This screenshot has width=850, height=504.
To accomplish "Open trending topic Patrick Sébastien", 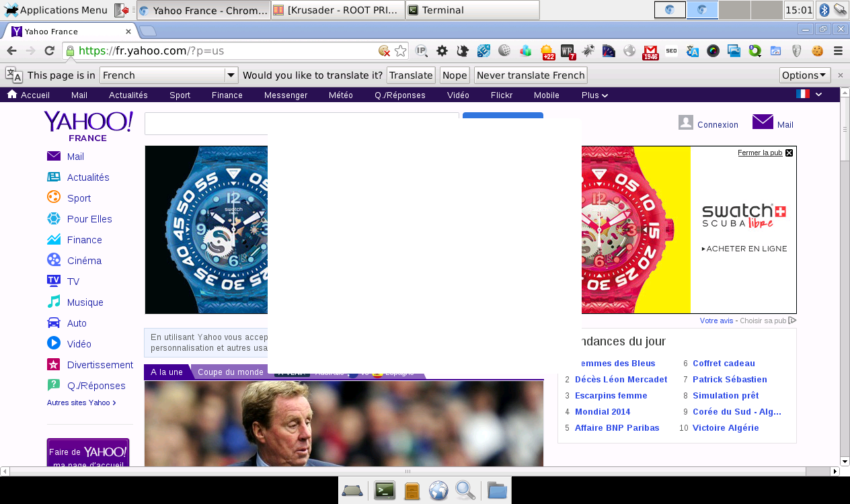I will pyautogui.click(x=730, y=380).
